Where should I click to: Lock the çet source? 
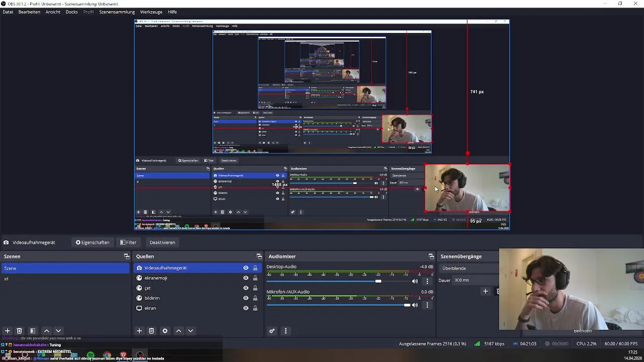[x=255, y=288]
